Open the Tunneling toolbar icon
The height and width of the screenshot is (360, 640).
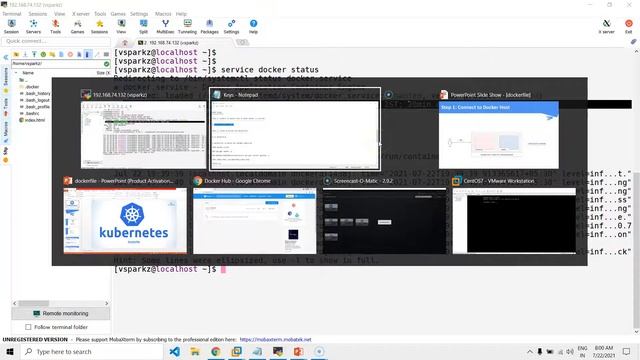coord(187,27)
